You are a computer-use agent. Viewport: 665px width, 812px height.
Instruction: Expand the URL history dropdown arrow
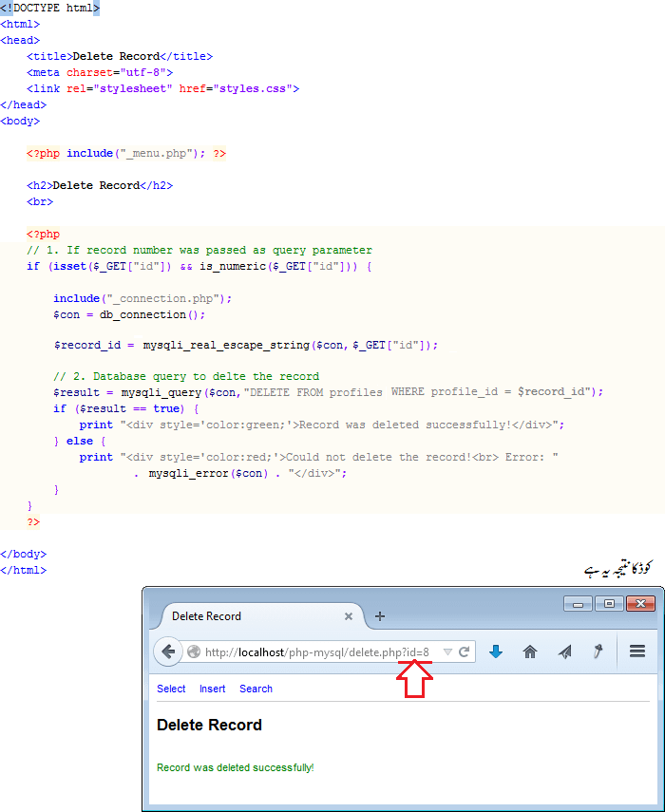(447, 651)
